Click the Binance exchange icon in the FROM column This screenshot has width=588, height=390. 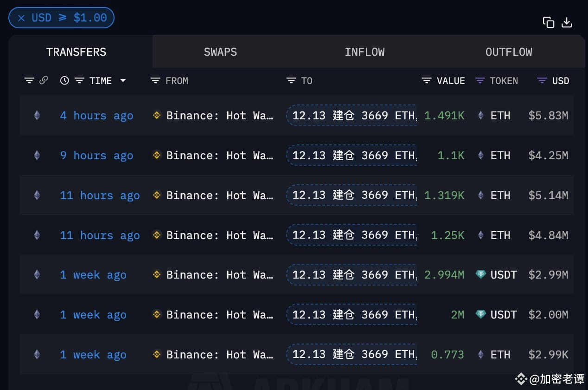(x=157, y=116)
